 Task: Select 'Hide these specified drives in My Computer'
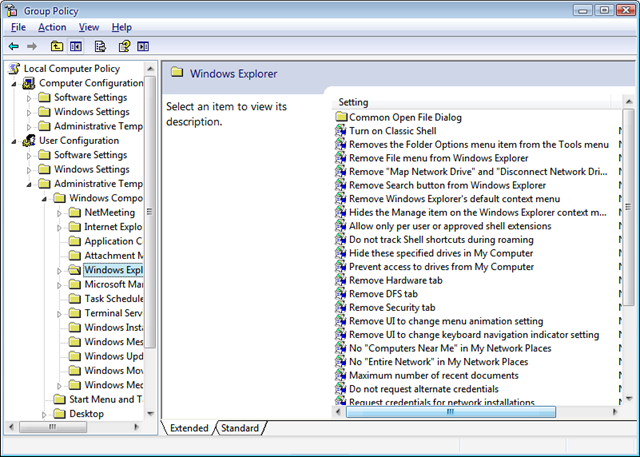(441, 253)
